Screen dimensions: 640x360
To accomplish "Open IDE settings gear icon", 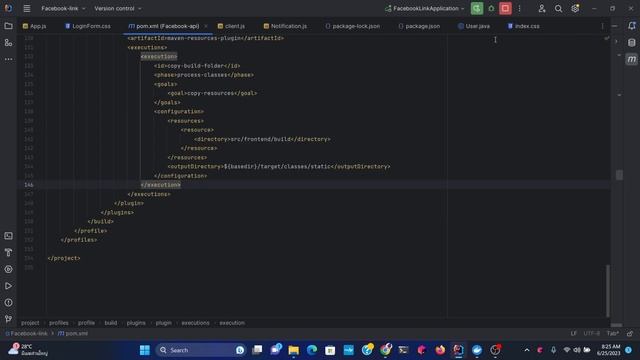I will [x=575, y=9].
